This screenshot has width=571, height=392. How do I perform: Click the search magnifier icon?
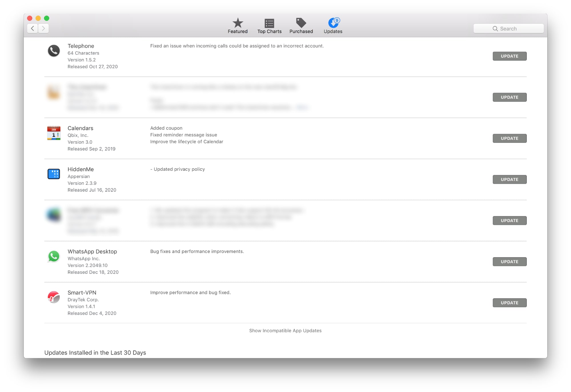pos(495,29)
